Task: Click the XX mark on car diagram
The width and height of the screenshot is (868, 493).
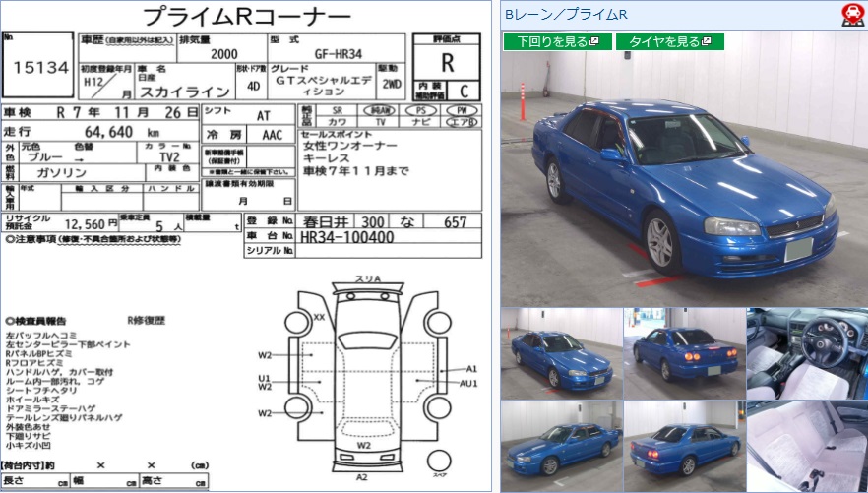Action: tap(319, 317)
